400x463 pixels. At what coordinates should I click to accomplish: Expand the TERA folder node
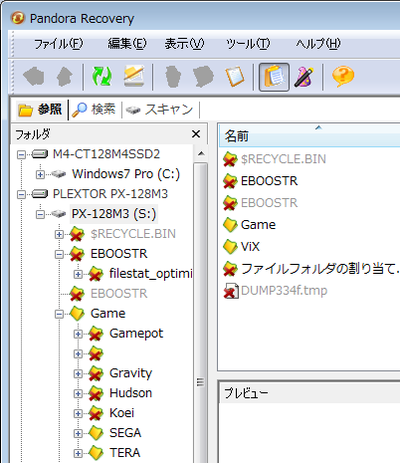coord(78,453)
